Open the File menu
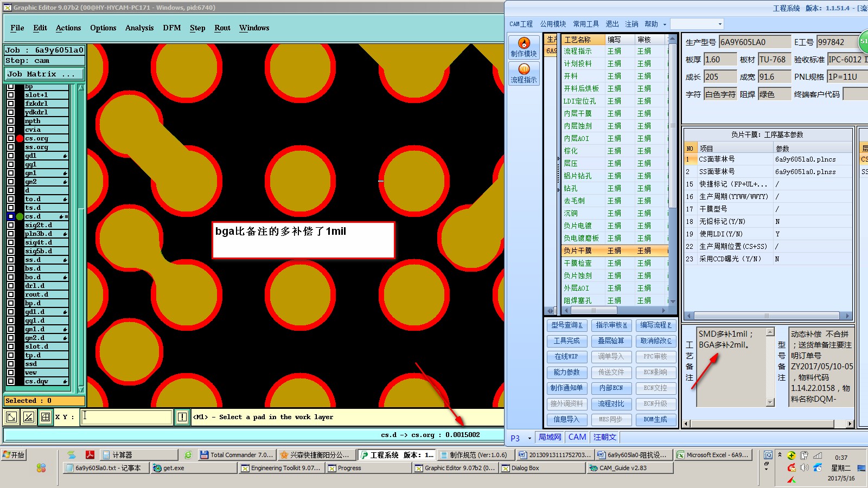The width and height of the screenshot is (868, 488). pyautogui.click(x=17, y=28)
